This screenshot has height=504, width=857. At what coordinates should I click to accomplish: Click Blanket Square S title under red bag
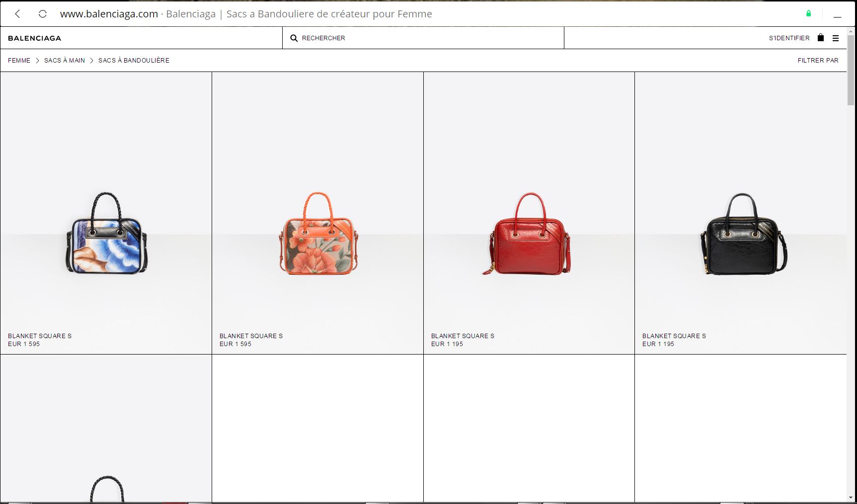coord(463,336)
